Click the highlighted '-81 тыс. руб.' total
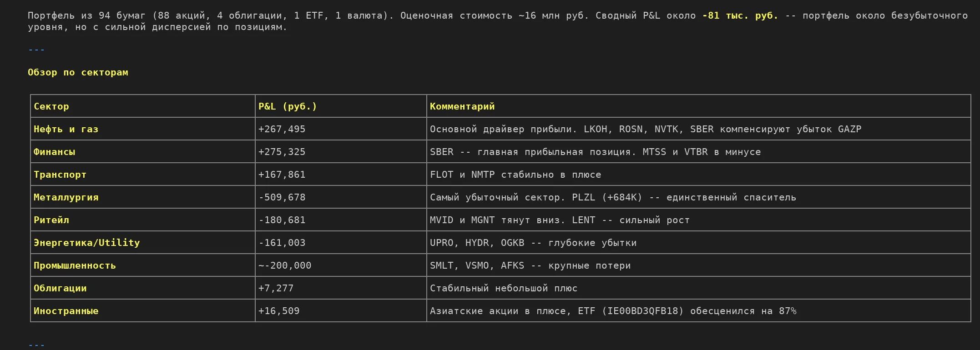The image size is (980, 350). click(x=740, y=15)
